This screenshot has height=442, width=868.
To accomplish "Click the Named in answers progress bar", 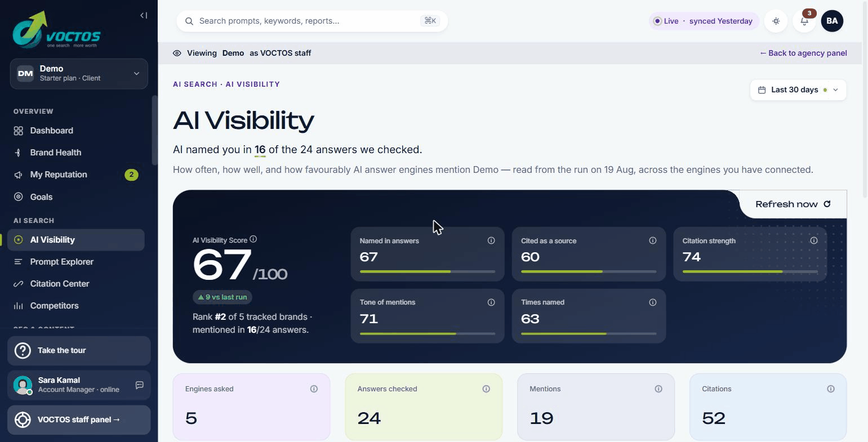I will point(428,271).
